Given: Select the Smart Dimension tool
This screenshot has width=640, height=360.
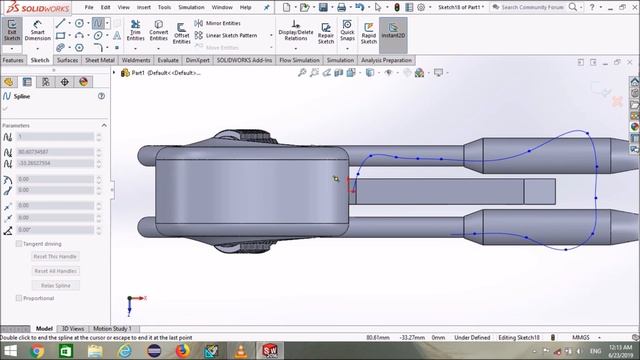Looking at the screenshot, I should click(x=37, y=30).
